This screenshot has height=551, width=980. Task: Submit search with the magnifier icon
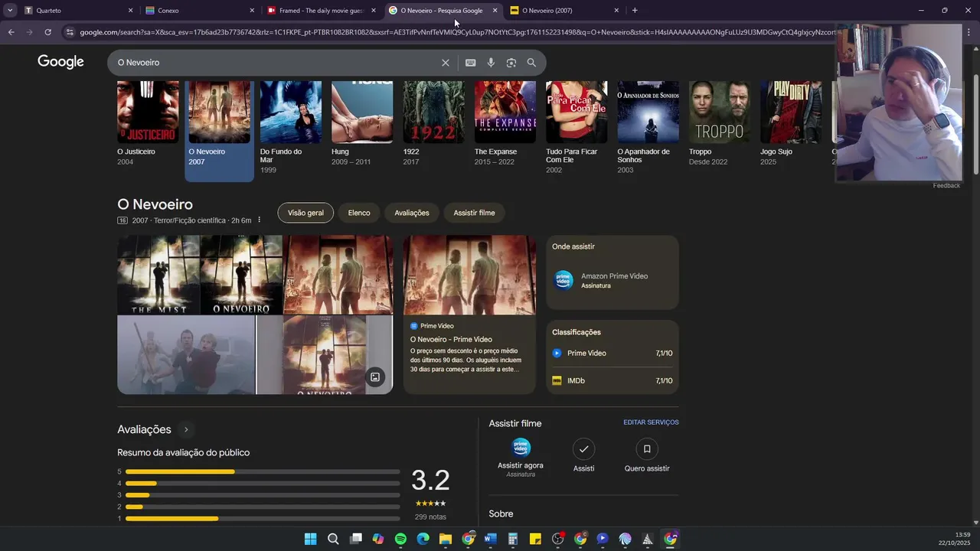coord(531,63)
